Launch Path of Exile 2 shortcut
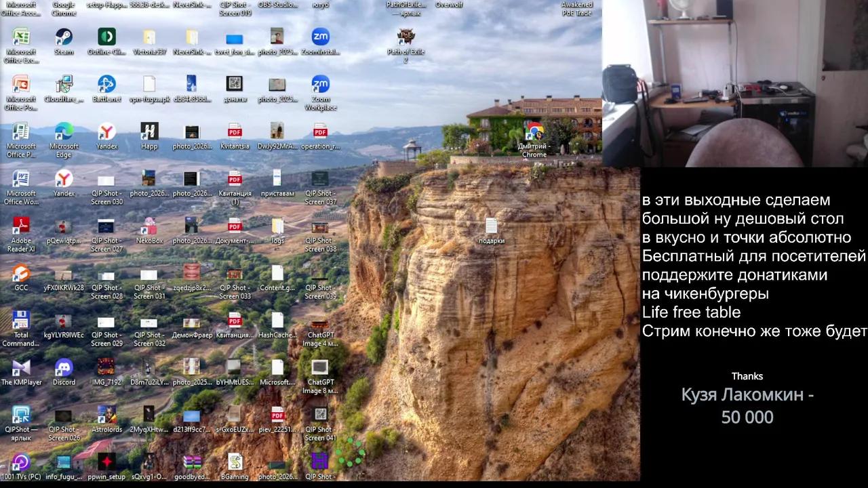 pyautogui.click(x=406, y=45)
